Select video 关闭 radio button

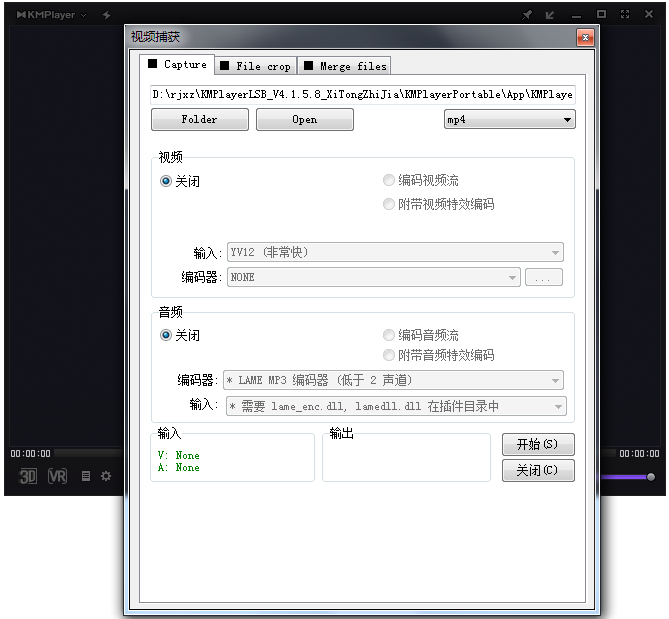[x=166, y=181]
